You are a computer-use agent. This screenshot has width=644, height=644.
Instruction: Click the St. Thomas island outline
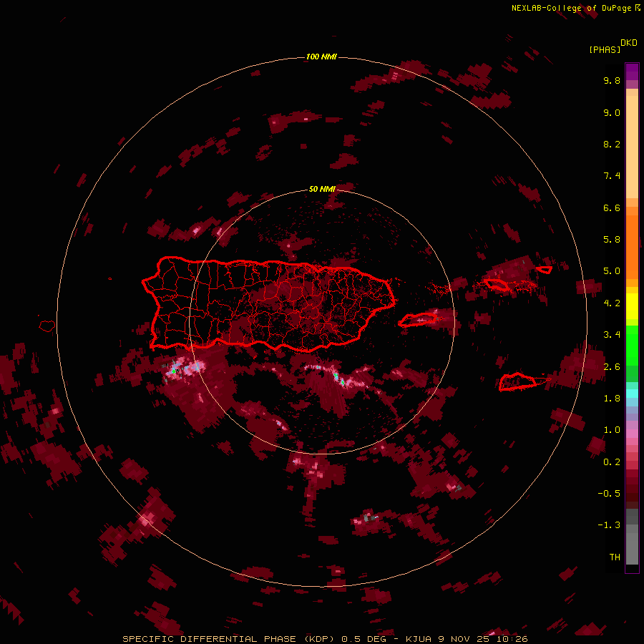pos(497,285)
